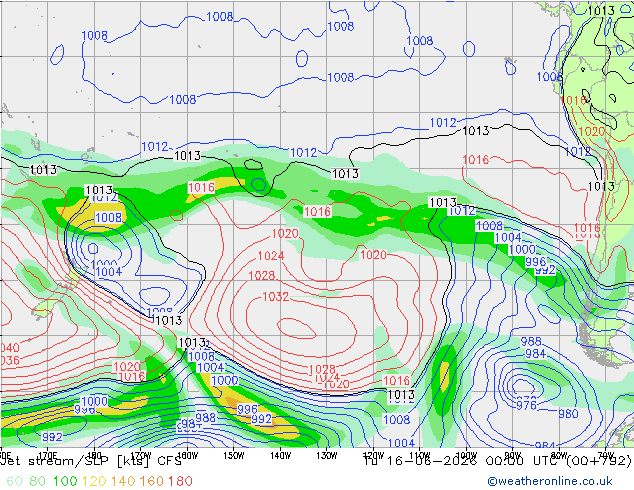
Task: Click the 1036 isobar label at left edge
Action: tap(10, 360)
